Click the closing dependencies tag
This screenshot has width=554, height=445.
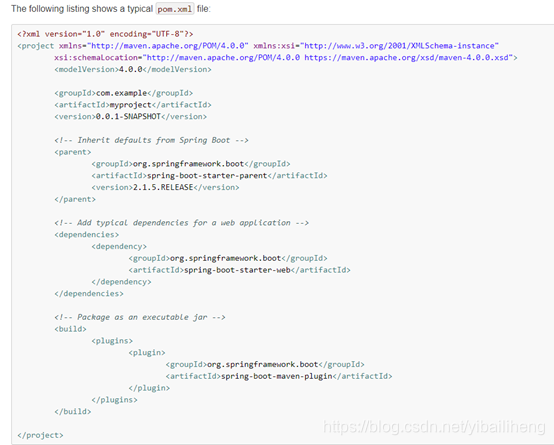point(89,293)
